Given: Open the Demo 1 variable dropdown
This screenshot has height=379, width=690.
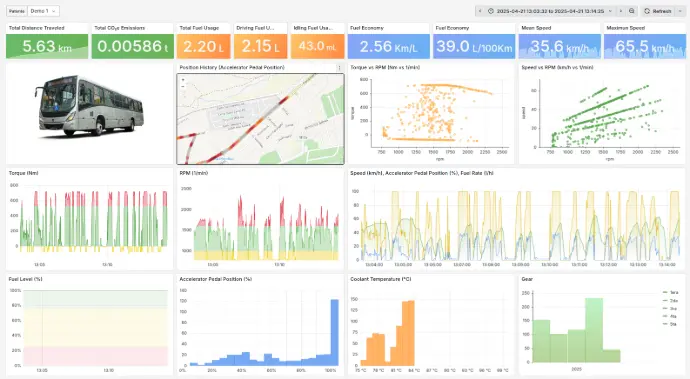Looking at the screenshot, I should point(43,11).
